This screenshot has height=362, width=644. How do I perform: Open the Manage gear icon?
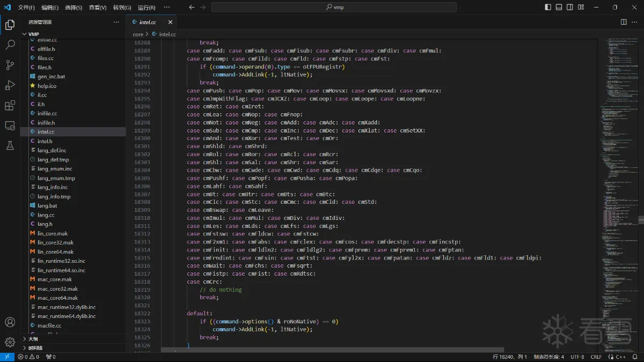click(10, 342)
